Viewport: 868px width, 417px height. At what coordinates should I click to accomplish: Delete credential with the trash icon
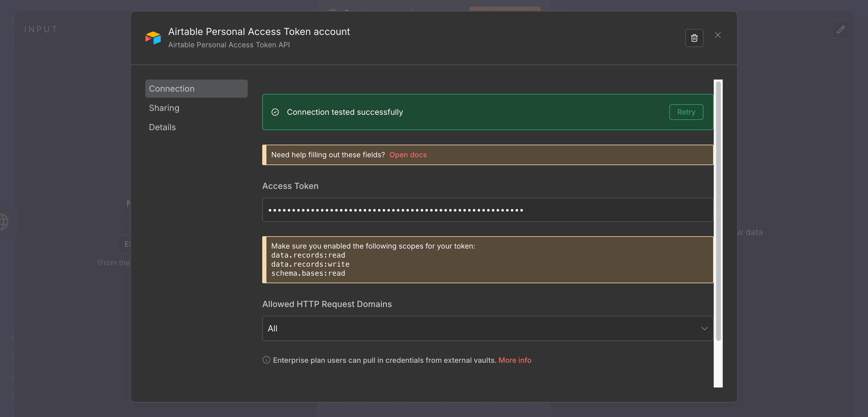[694, 38]
